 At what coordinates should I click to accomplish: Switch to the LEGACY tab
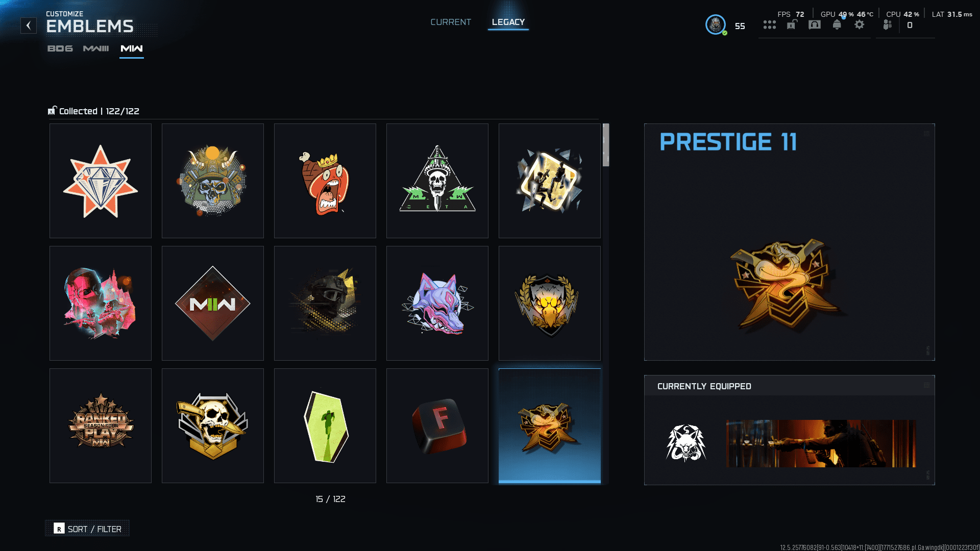click(508, 22)
